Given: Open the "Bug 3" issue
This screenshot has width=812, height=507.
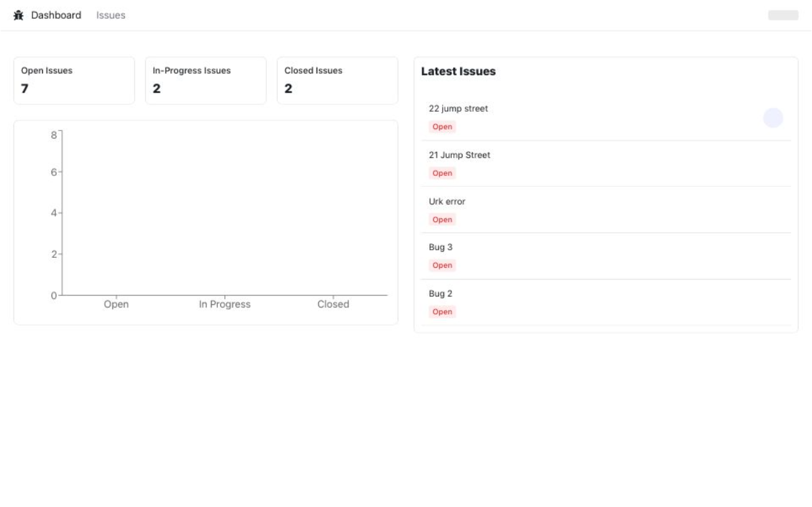Looking at the screenshot, I should pos(441,247).
